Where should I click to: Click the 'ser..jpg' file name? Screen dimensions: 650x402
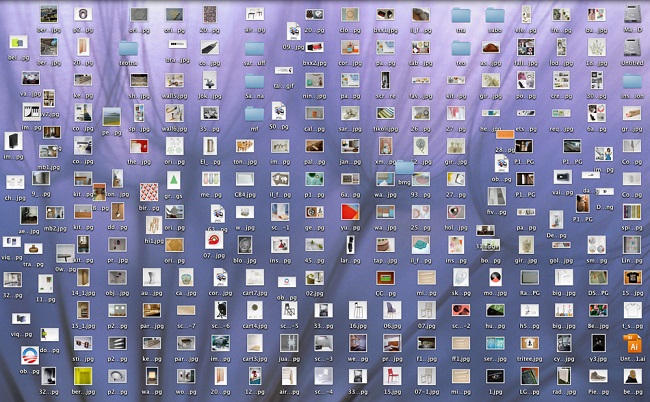pos(495,359)
